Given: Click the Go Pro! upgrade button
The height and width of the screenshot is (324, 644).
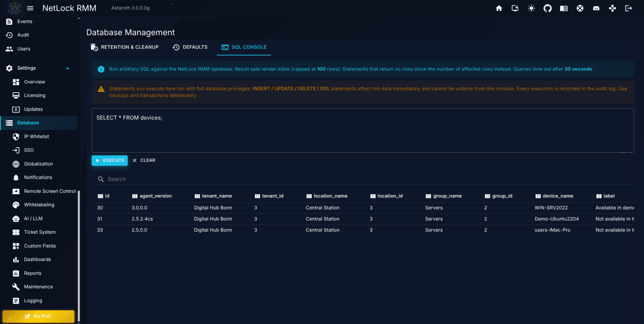Looking at the screenshot, I should pyautogui.click(x=39, y=316).
